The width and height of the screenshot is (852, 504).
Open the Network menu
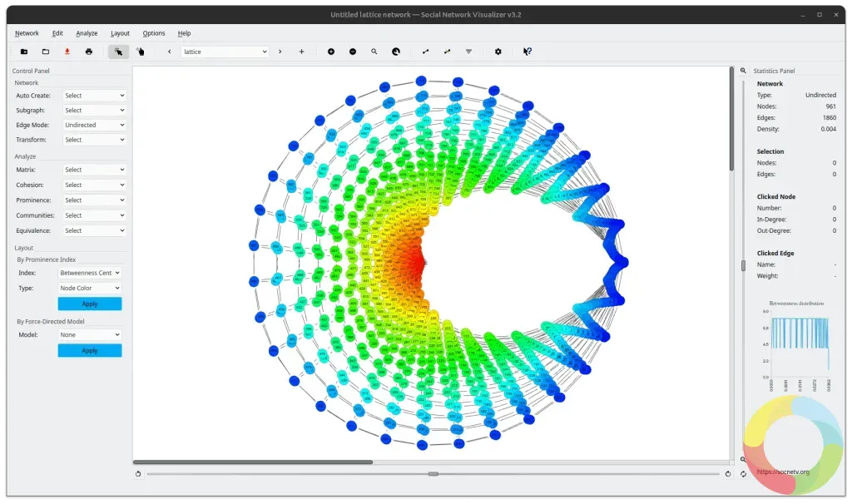(27, 33)
